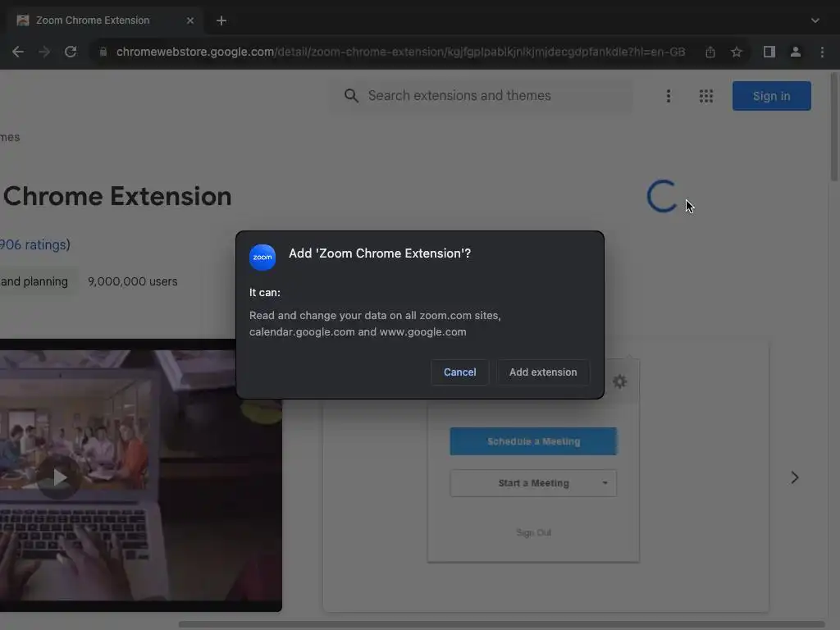Play the promo video
Screen dimensions: 840x630
coord(59,477)
